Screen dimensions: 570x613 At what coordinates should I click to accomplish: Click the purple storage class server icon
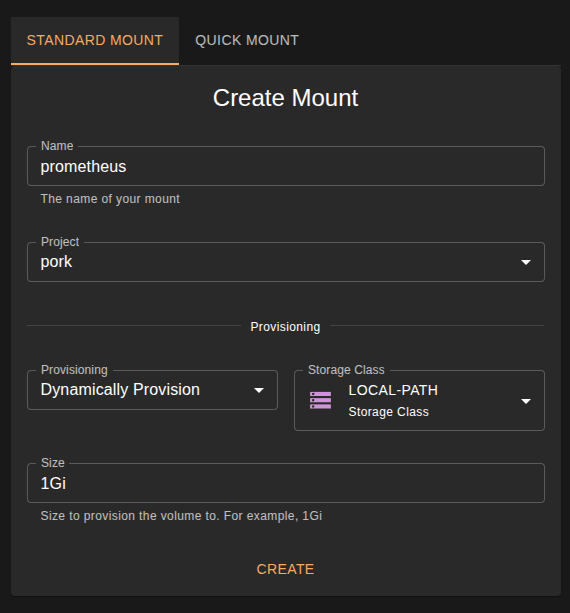click(x=321, y=400)
